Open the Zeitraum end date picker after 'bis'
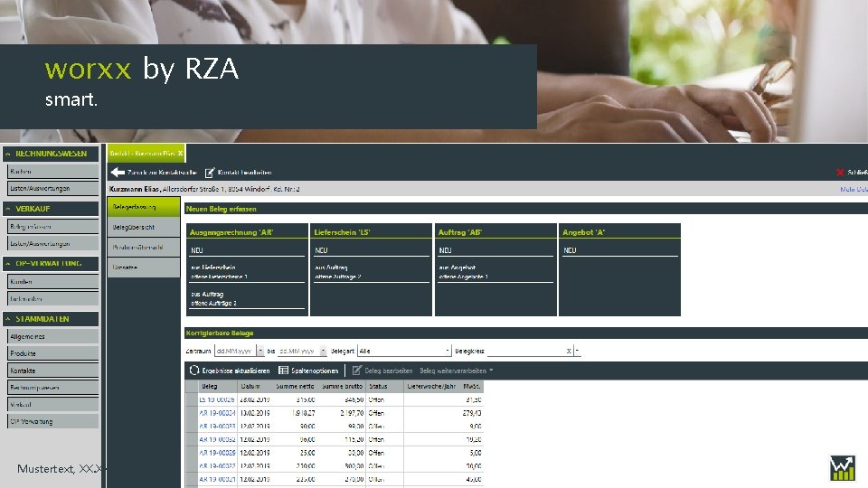Viewport: 868px width, 488px height. [323, 351]
